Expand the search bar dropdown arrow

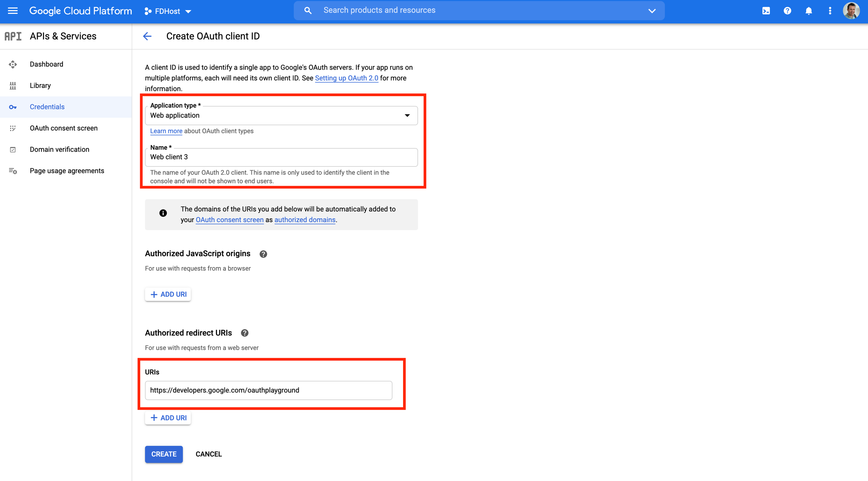pos(652,11)
